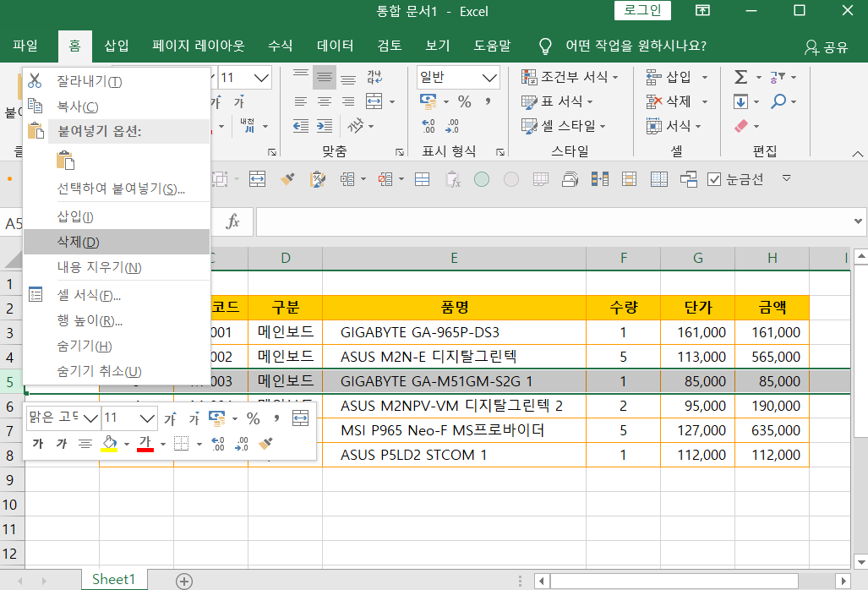The image size is (868, 590).
Task: Open 표 서식 dropdown
Action: 557,101
